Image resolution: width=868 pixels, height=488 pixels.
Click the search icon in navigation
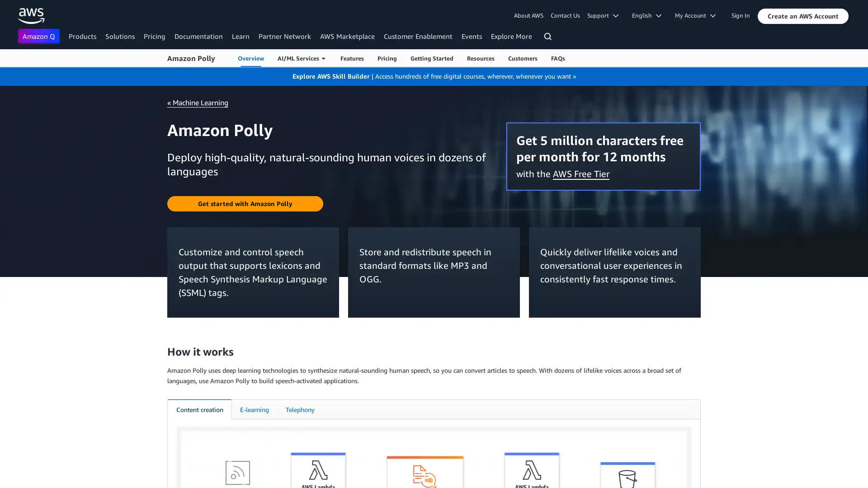(x=547, y=36)
